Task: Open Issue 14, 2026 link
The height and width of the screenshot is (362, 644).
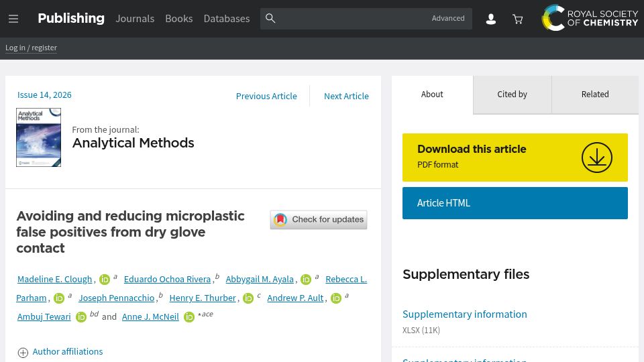Action: pos(44,95)
